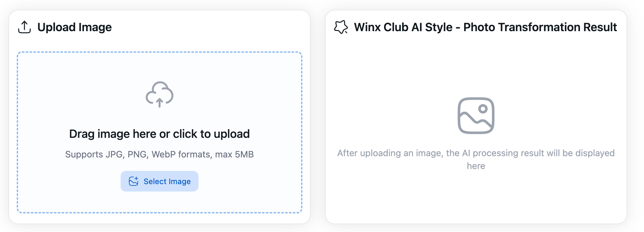Click the "After uploading an image" placeholder message
Screen dimensions: 644x232
tap(476, 153)
